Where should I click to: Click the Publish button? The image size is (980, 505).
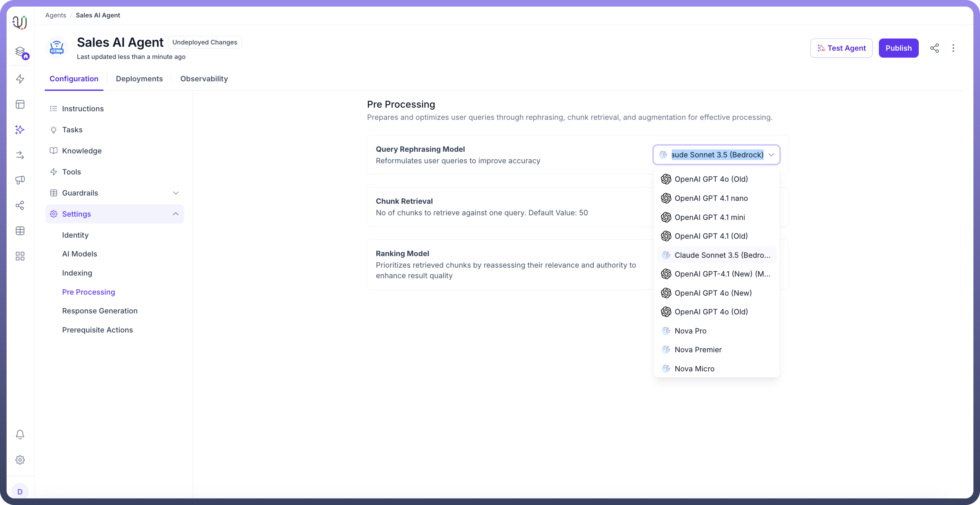coord(898,48)
